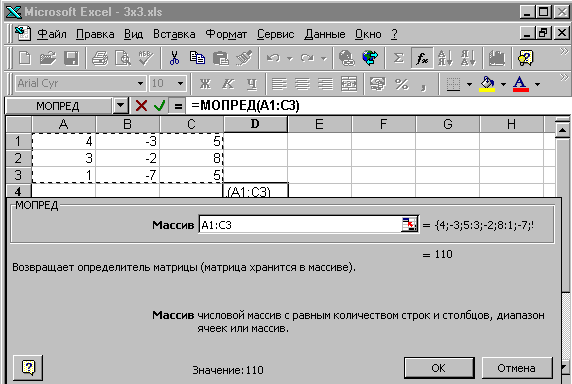Toggle italic К formatting
Screen dimensions: 572x384
click(228, 84)
